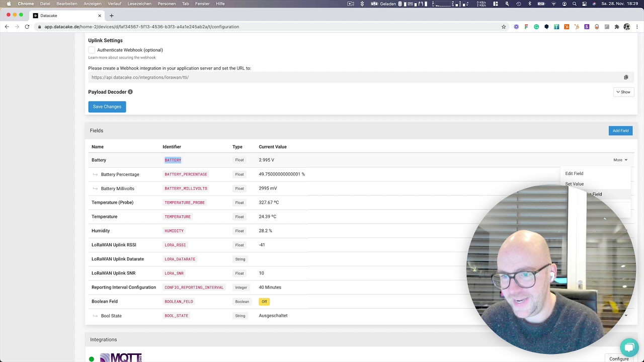
Task: Follow the Learn more about securing the webhook link
Action: point(122,57)
